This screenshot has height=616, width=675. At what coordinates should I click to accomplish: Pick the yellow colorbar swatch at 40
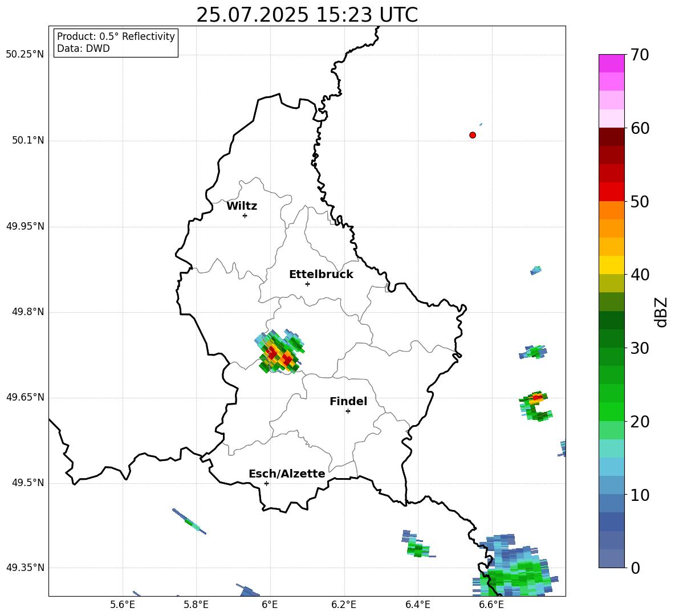click(611, 265)
